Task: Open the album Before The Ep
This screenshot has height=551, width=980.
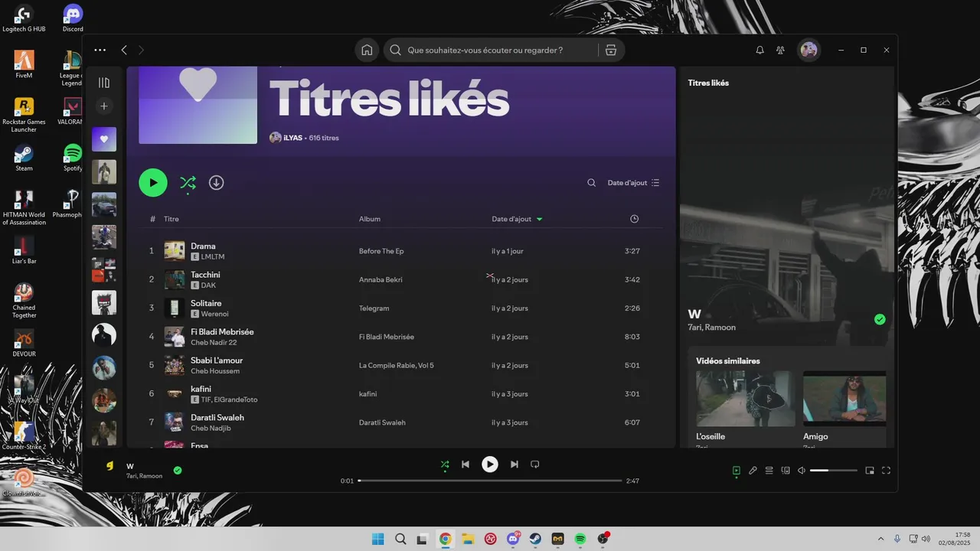Action: [381, 251]
